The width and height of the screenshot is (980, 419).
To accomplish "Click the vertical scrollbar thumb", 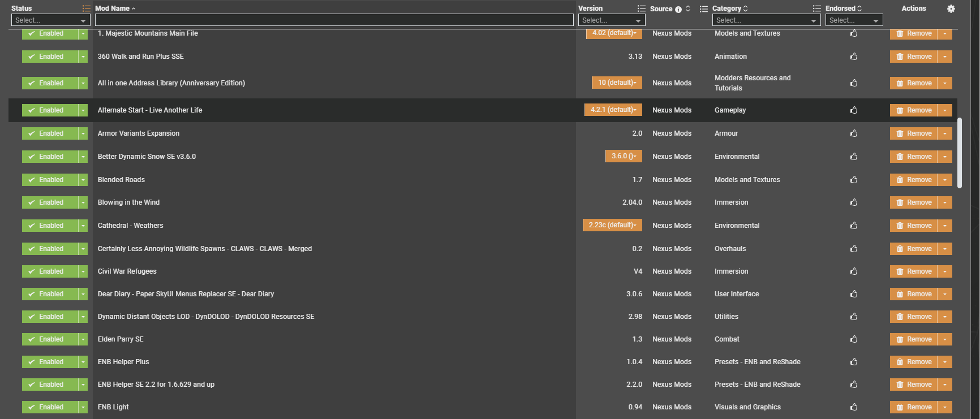I will point(959,153).
